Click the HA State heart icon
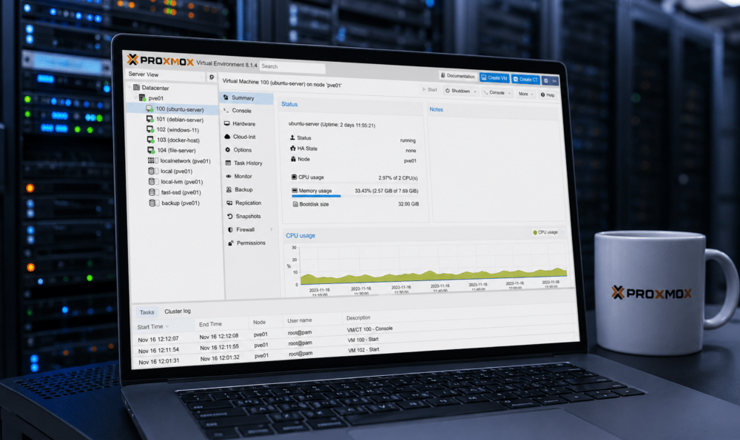The width and height of the screenshot is (740, 440). click(293, 148)
